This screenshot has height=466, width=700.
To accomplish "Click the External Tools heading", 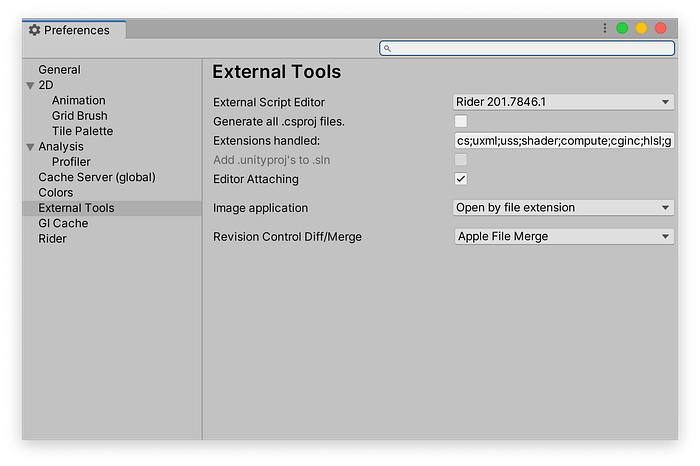I will (x=277, y=72).
